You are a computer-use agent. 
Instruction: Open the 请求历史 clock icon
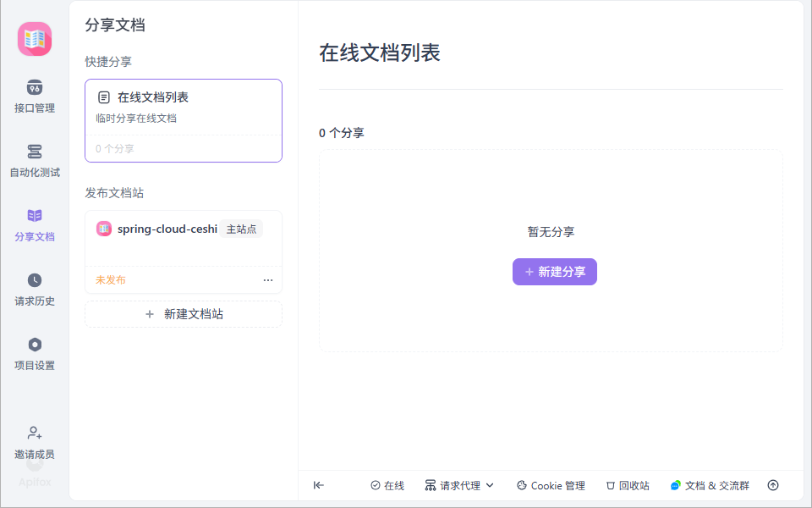35,280
